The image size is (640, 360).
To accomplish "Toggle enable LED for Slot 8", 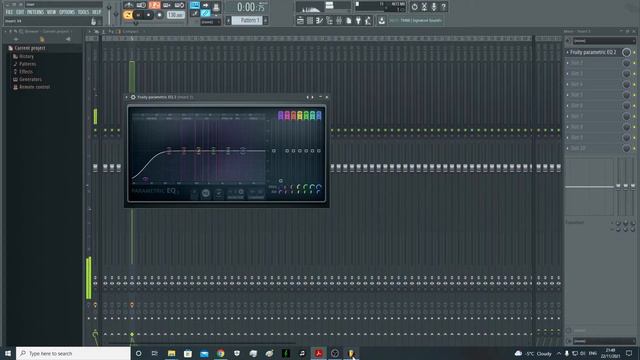I will pyautogui.click(x=634, y=127).
